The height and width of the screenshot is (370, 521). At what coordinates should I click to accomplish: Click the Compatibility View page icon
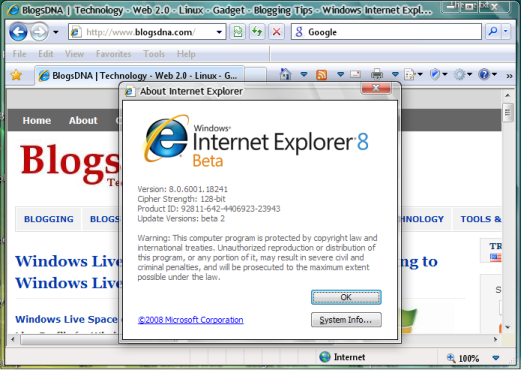point(238,32)
